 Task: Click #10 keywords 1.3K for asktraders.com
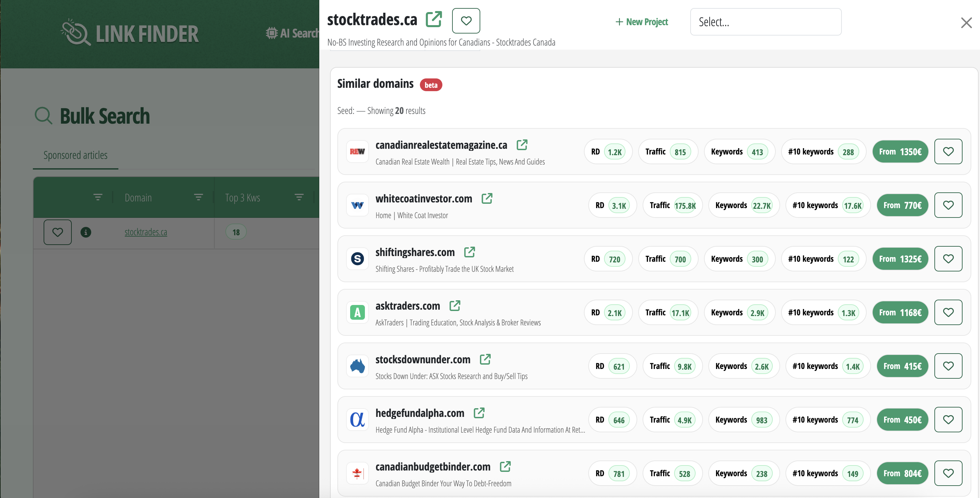(x=824, y=312)
